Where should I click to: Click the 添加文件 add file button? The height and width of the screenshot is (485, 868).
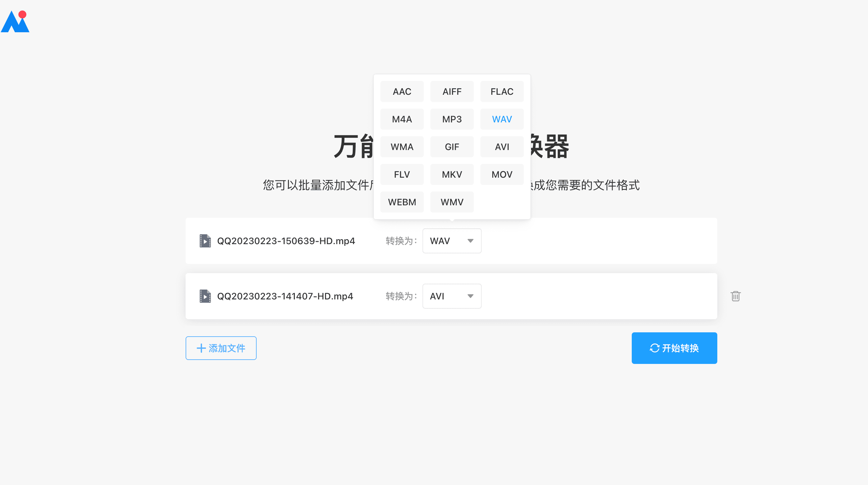point(221,348)
